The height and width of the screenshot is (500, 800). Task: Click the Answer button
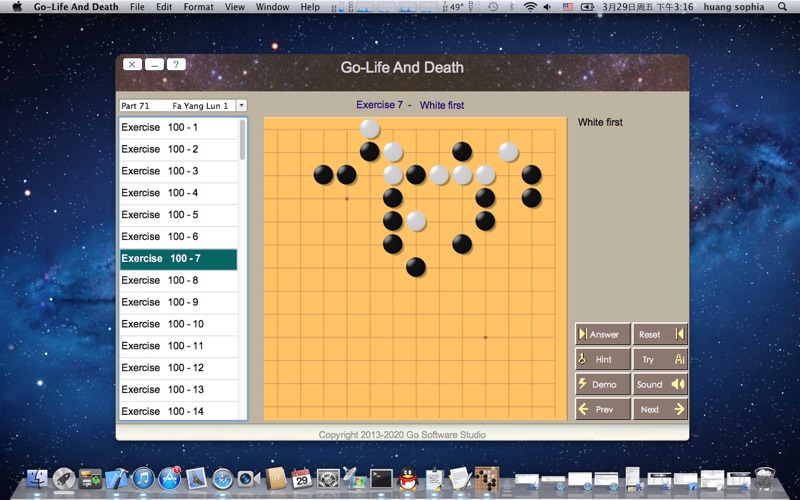tap(603, 335)
